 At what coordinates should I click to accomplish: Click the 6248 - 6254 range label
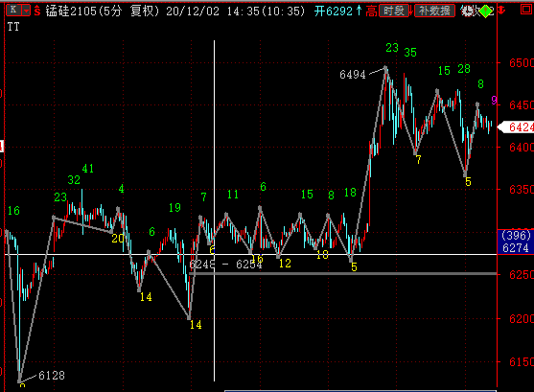(x=225, y=264)
